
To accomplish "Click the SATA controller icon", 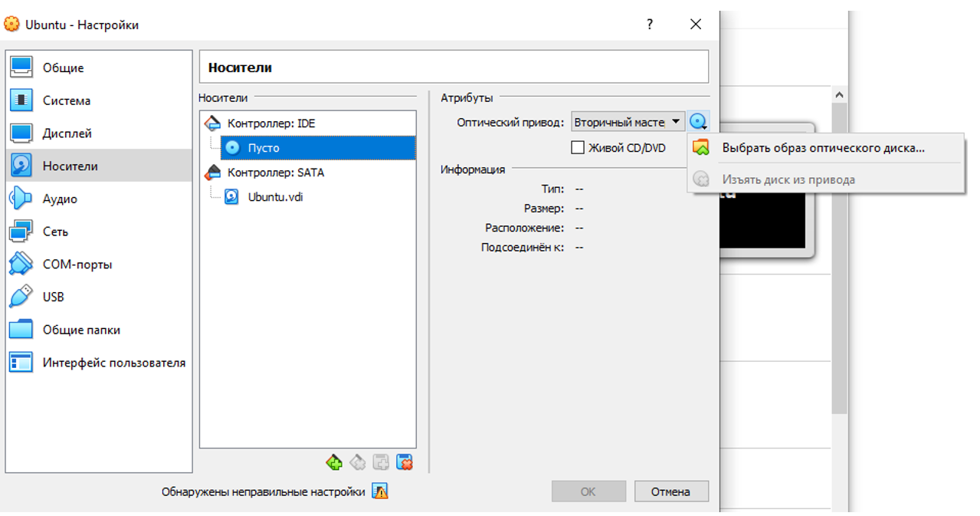I will (212, 173).
